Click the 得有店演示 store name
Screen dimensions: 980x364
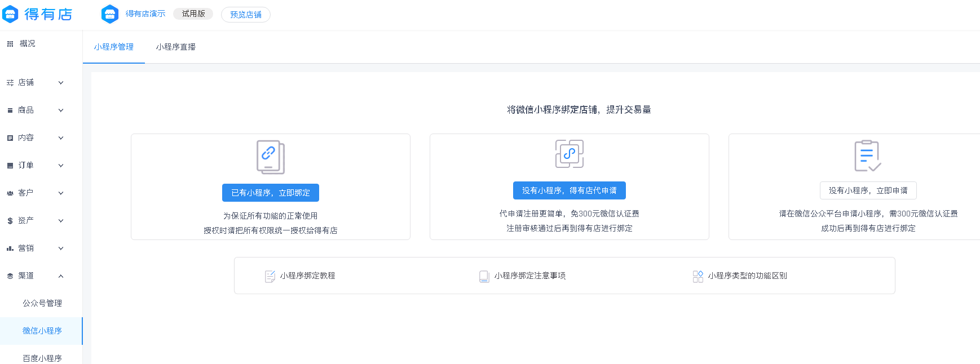point(145,14)
